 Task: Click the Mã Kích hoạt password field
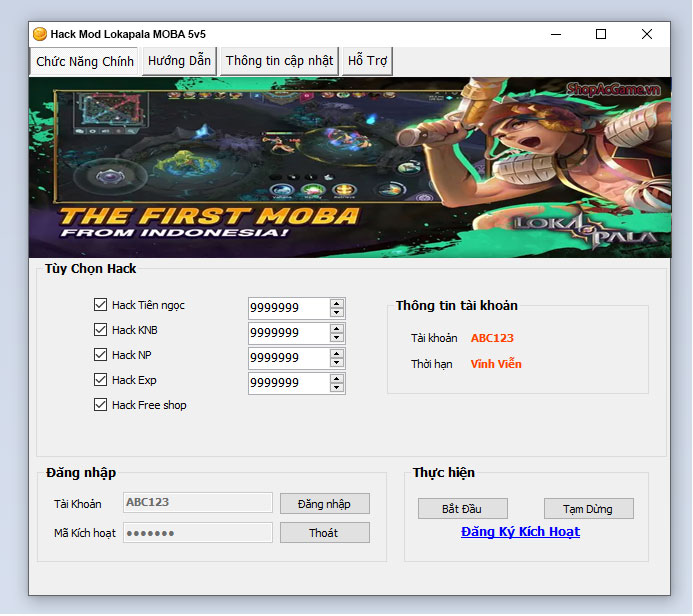pyautogui.click(x=198, y=533)
